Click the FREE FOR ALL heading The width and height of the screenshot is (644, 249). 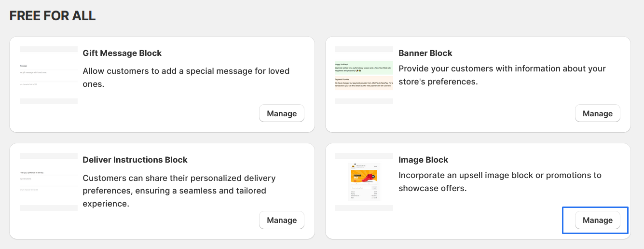click(53, 16)
